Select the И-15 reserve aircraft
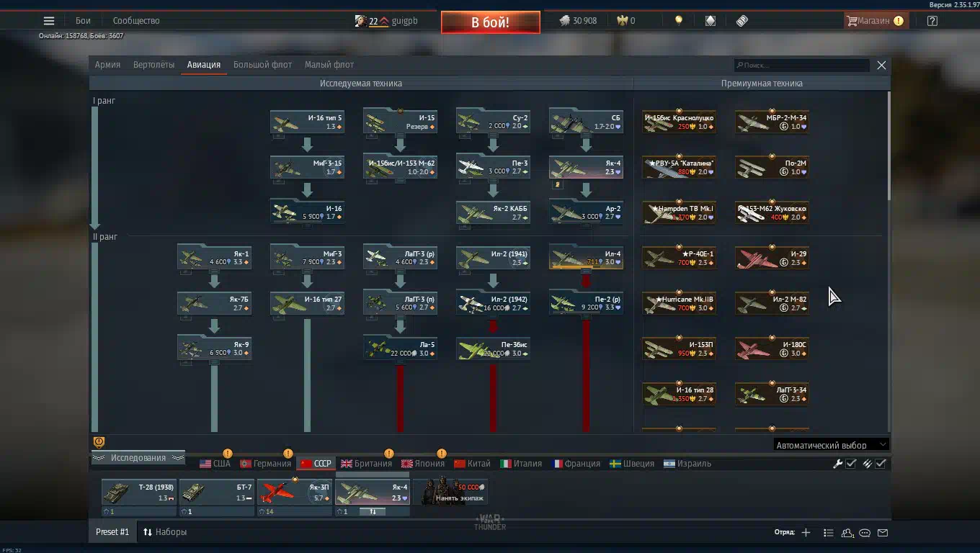Image resolution: width=980 pixels, height=553 pixels. pyautogui.click(x=400, y=122)
